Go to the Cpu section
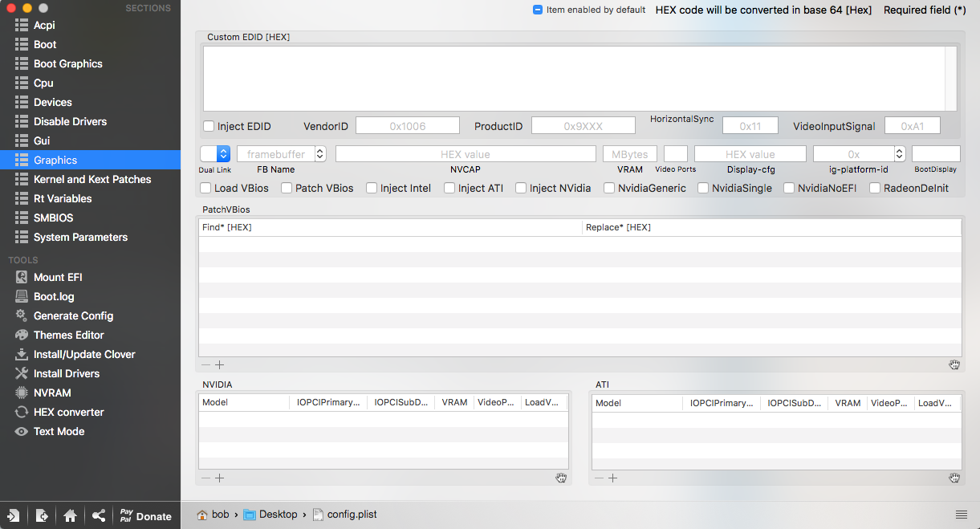 (43, 83)
